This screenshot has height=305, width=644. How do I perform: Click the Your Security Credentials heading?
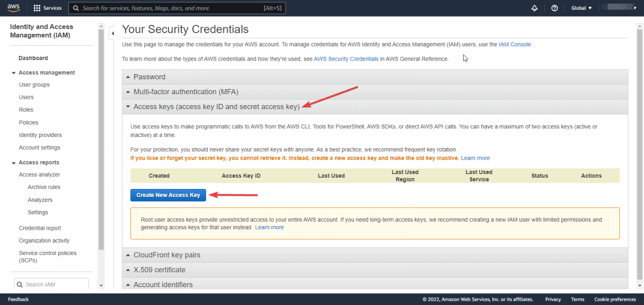pos(186,30)
